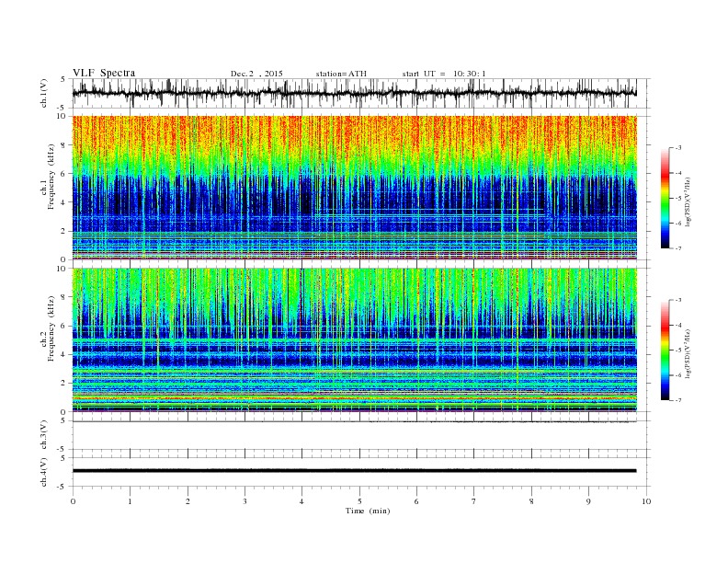Click the 'ch.1(V)' waveform axis label

tap(44, 94)
